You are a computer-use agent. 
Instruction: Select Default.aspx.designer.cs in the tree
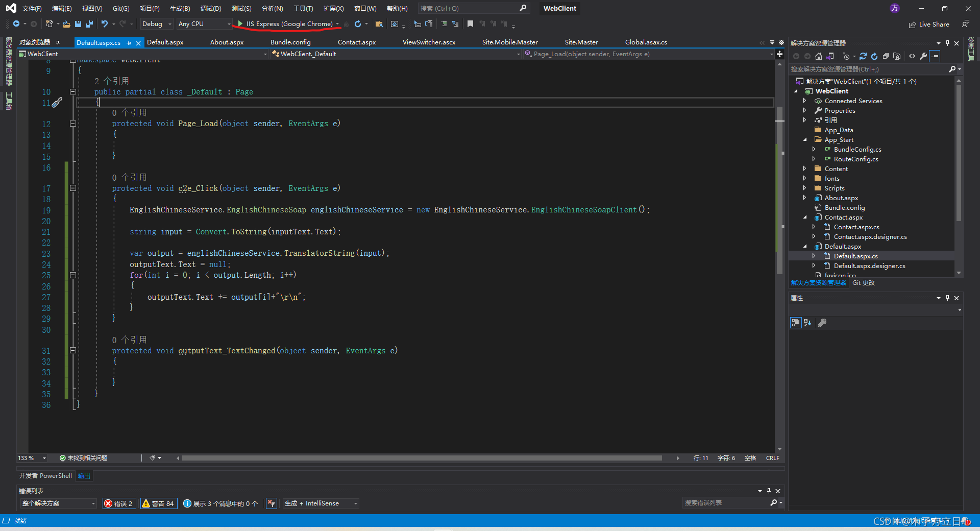pos(869,265)
